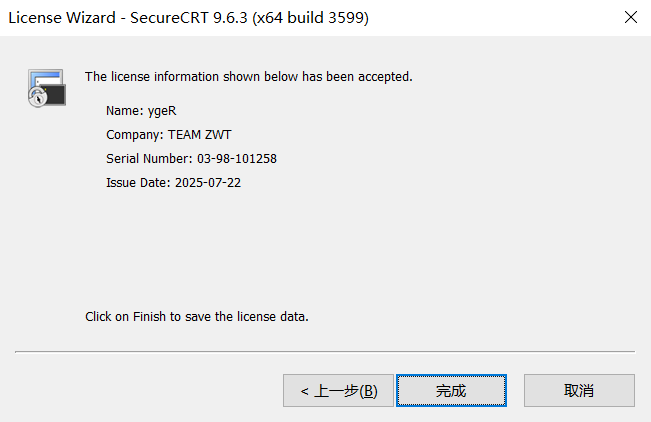Image resolution: width=651 pixels, height=422 pixels.
Task: Click the SecureCRT license wizard icon
Action: [47, 88]
